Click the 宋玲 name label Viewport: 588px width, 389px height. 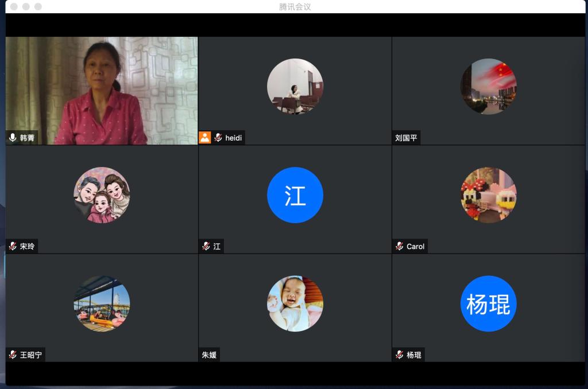tap(27, 246)
